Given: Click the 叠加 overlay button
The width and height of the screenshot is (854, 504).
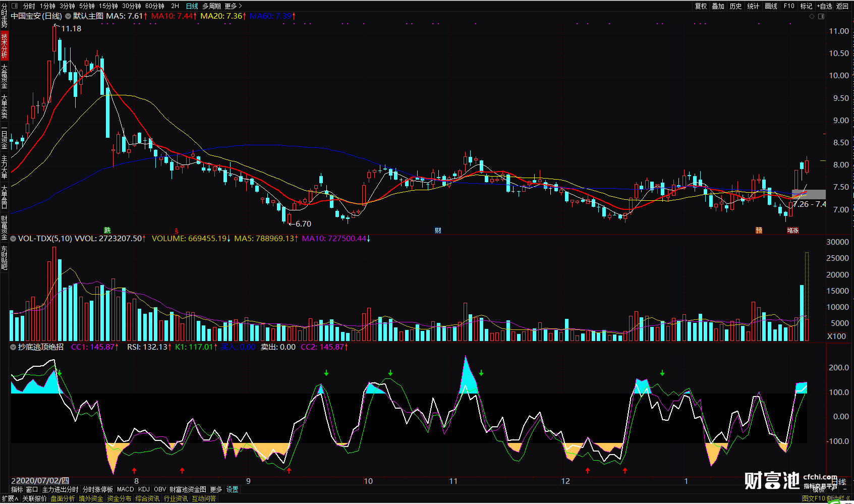Looking at the screenshot, I should pos(718,6).
